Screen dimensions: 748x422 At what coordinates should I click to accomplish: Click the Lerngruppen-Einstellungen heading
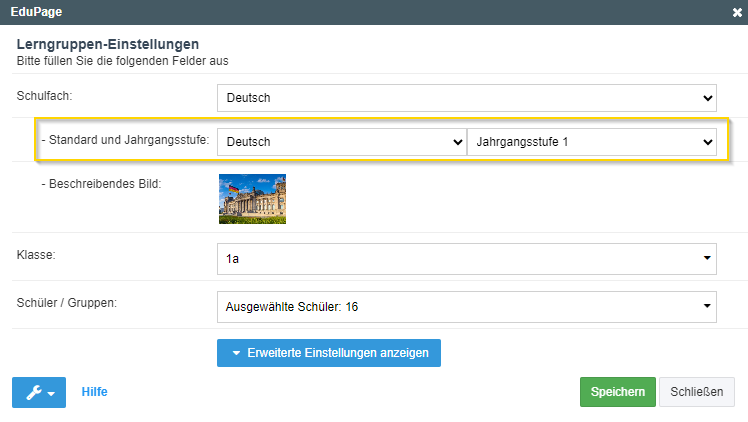(108, 44)
